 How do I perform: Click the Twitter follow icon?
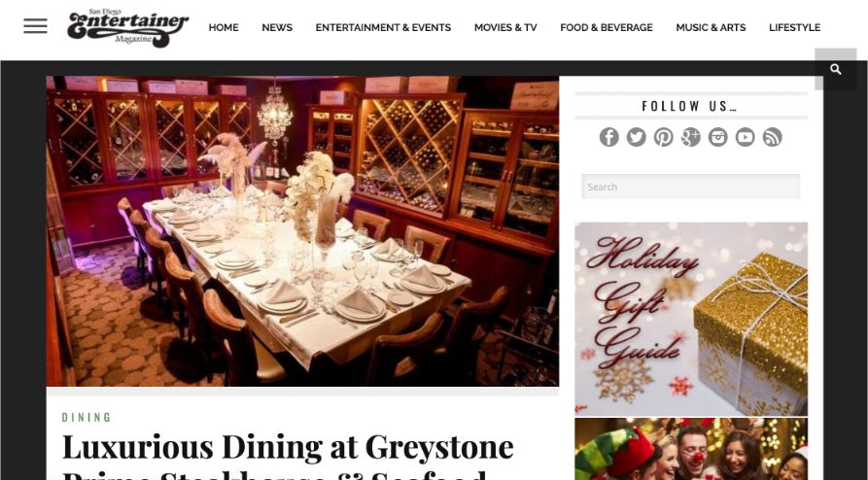(x=636, y=137)
